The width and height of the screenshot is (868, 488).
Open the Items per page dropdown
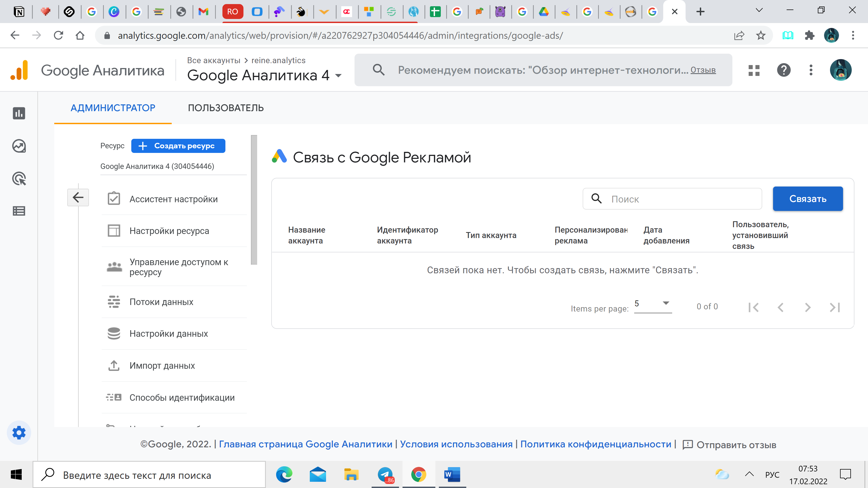653,304
